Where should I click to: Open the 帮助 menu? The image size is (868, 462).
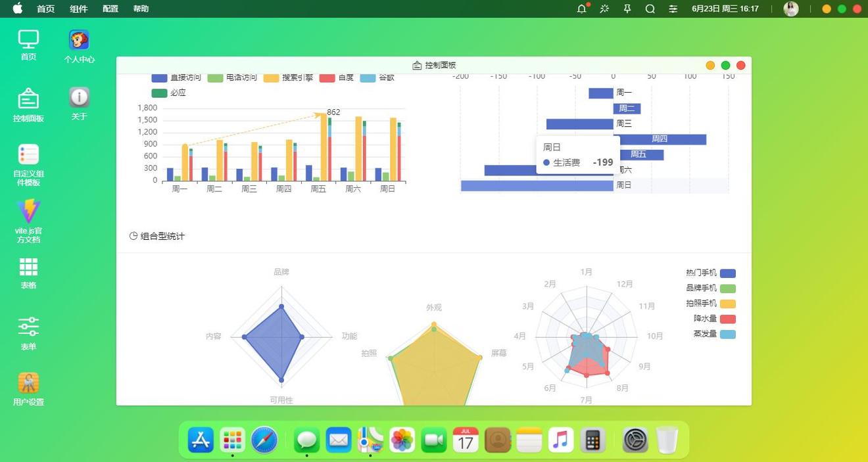point(141,9)
